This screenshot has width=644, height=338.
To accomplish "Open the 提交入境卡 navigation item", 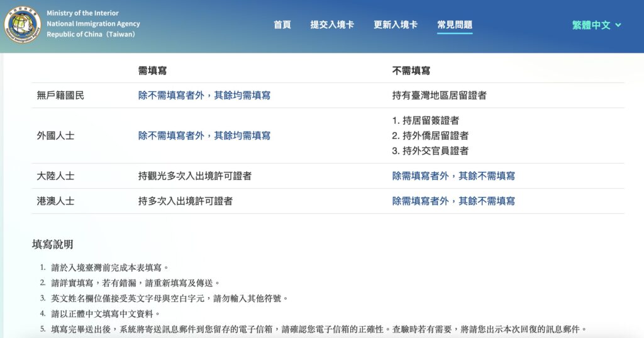I will 332,25.
